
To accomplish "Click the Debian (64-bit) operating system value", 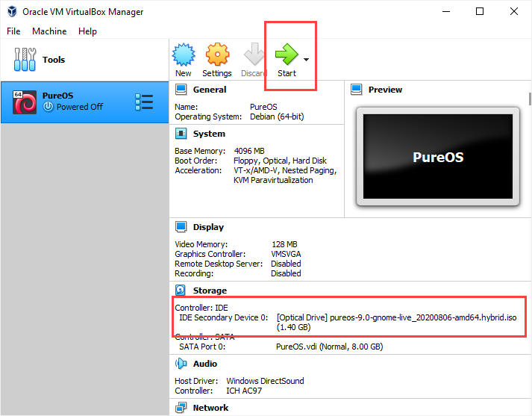I will pos(277,117).
